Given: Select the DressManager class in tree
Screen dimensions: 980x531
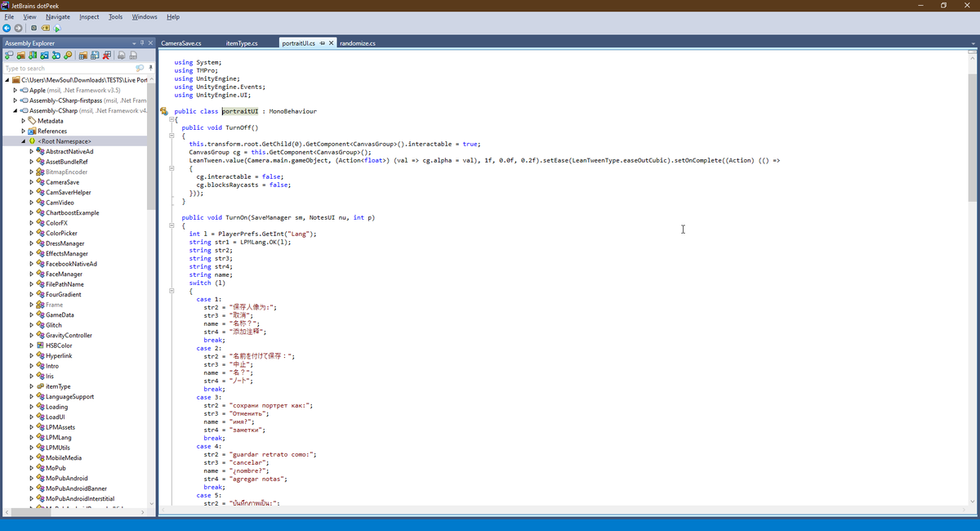Looking at the screenshot, I should point(65,243).
